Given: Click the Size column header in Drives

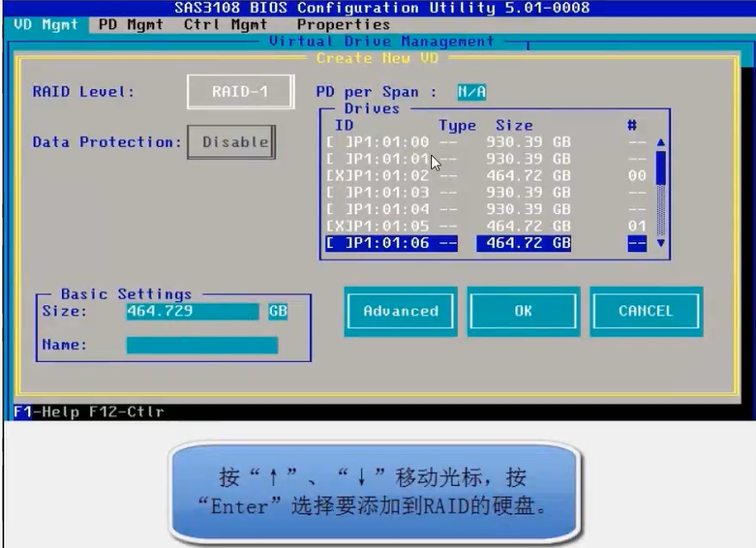Looking at the screenshot, I should [x=514, y=126].
